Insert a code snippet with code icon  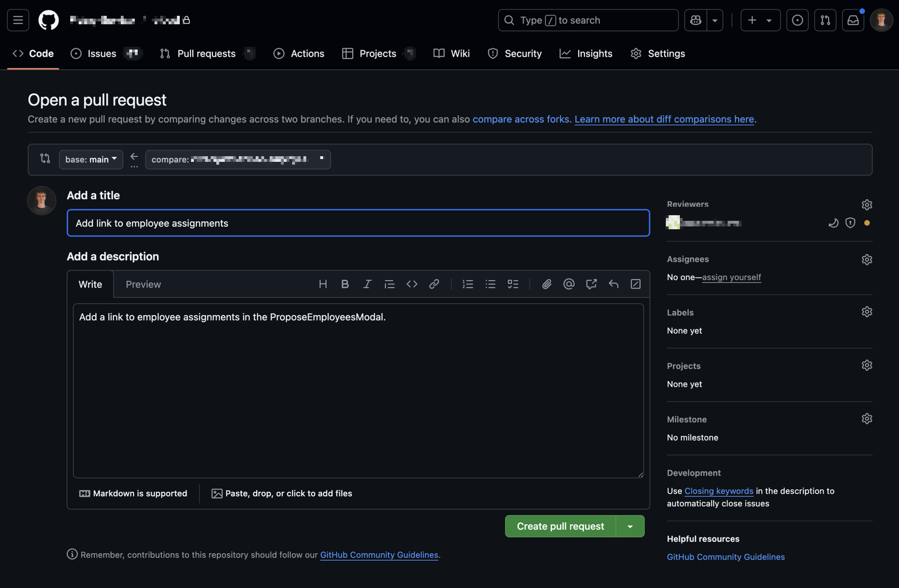click(x=412, y=284)
